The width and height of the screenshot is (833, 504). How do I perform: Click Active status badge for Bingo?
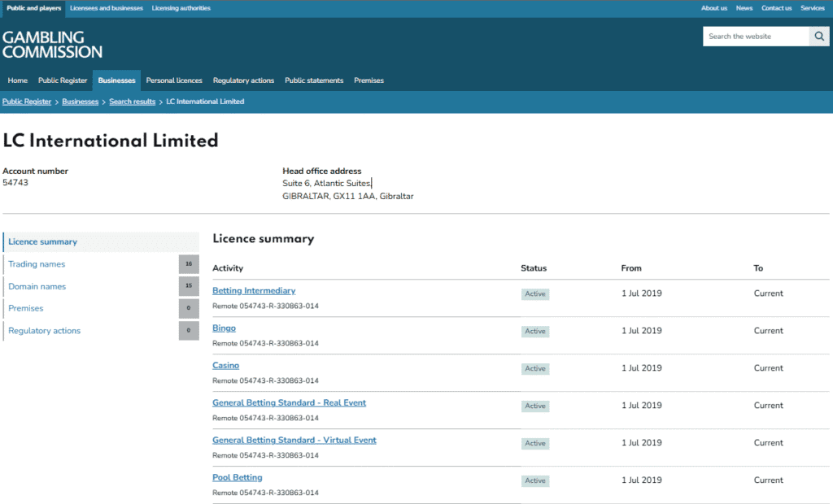535,331
